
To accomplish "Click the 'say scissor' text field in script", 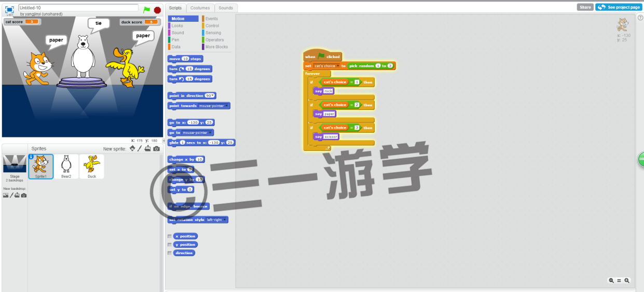I will [x=331, y=136].
